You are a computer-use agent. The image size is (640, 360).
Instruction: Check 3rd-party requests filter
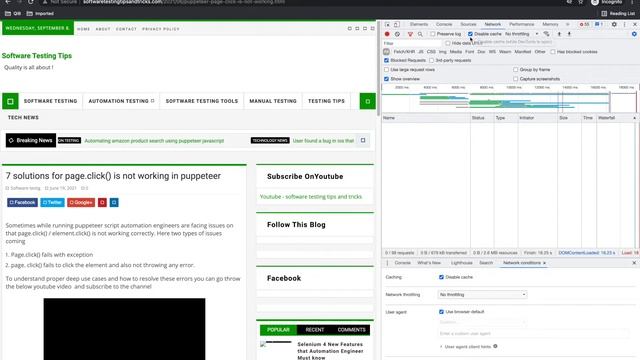click(431, 60)
